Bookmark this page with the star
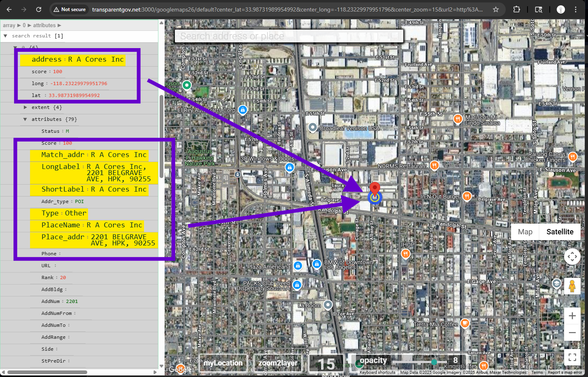588x377 pixels. pos(496,9)
